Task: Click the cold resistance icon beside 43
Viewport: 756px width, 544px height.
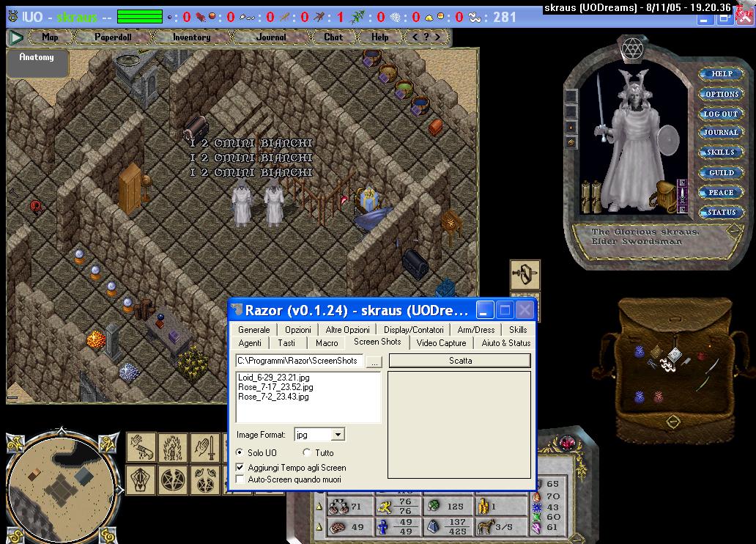Action: (x=537, y=507)
